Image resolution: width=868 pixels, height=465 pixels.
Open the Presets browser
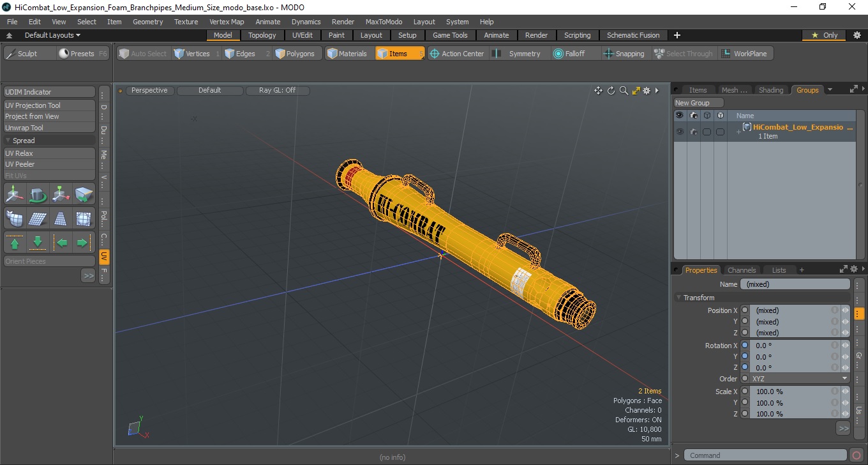coord(83,54)
